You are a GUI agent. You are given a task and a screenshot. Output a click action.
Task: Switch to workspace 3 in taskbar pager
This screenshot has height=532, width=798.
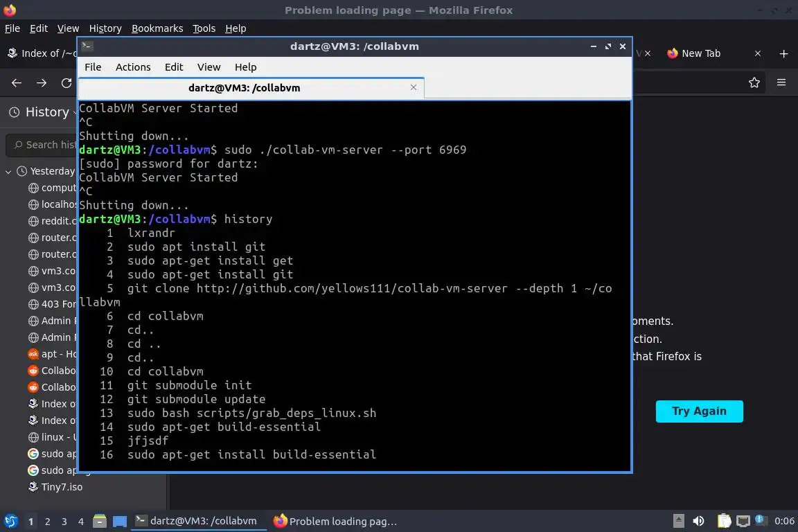[x=64, y=522]
